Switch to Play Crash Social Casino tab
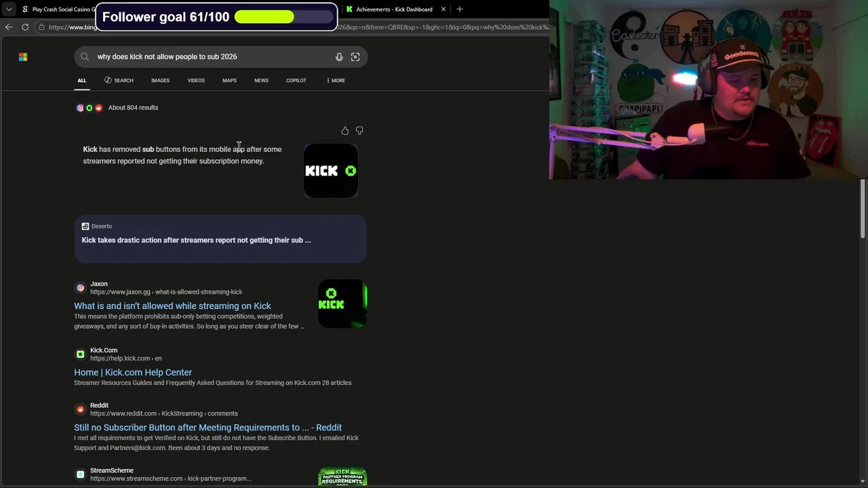 58,9
